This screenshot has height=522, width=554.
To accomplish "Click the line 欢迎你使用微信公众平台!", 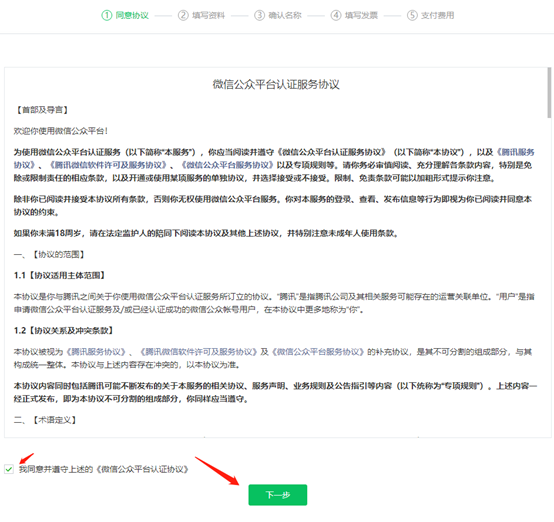I will tap(61, 131).
